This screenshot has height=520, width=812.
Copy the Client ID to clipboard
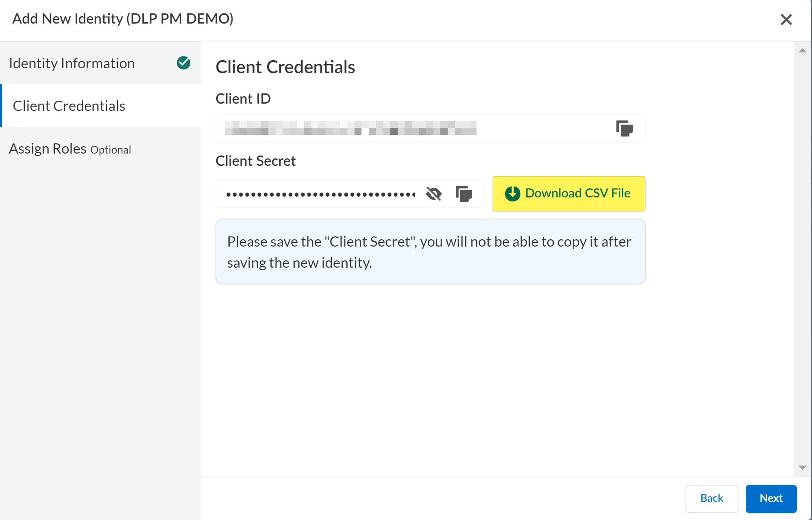point(624,128)
